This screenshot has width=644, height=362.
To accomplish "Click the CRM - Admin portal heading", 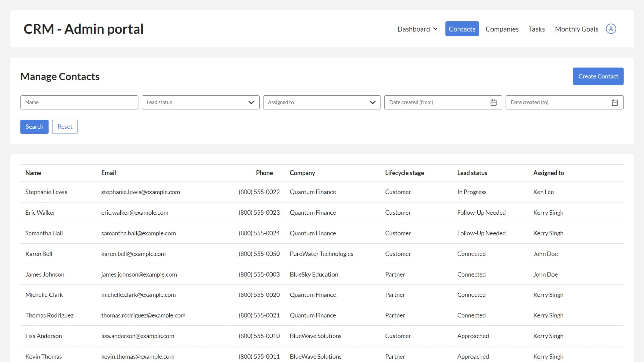I will click(84, 29).
